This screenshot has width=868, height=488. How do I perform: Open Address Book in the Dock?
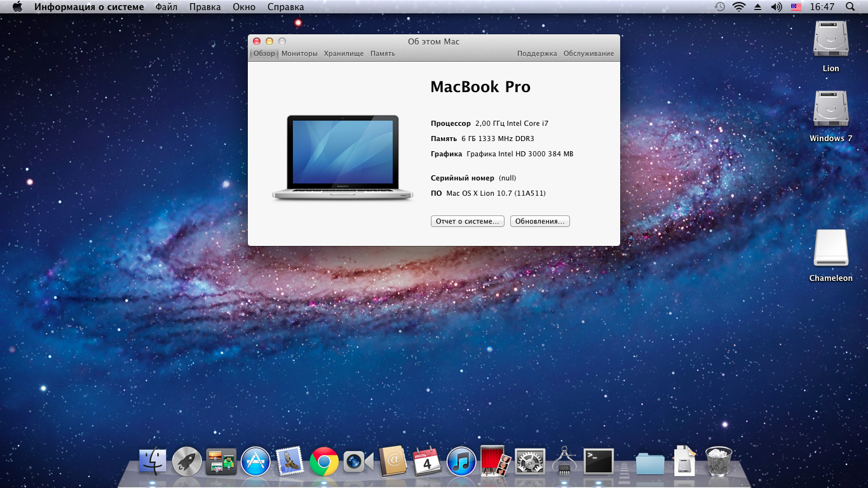[x=393, y=461]
